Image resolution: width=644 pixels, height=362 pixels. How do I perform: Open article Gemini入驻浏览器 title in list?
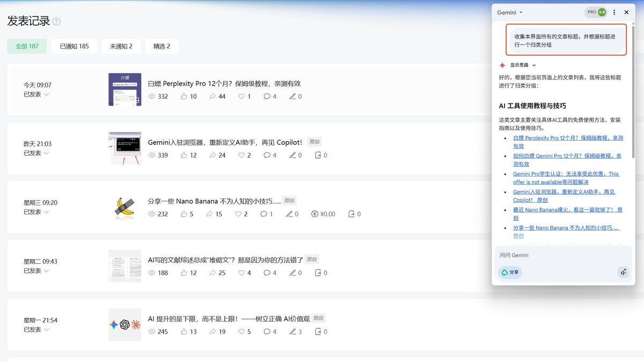point(225,142)
